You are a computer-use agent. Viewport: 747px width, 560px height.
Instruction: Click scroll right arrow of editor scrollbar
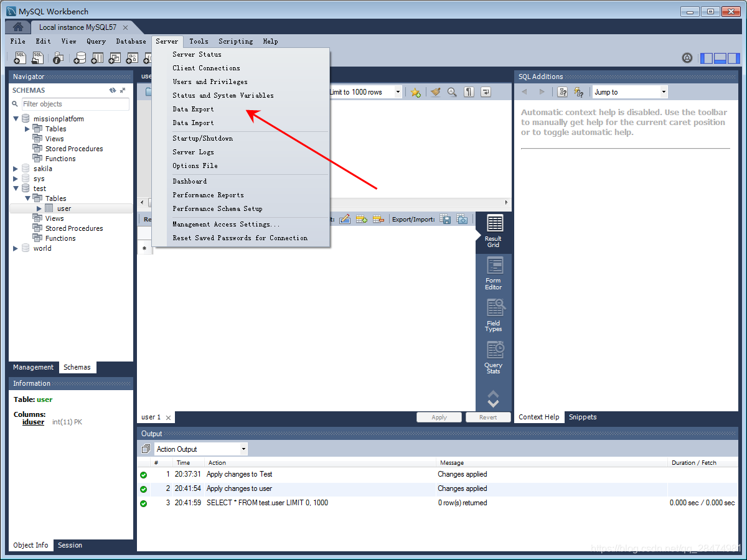507,202
